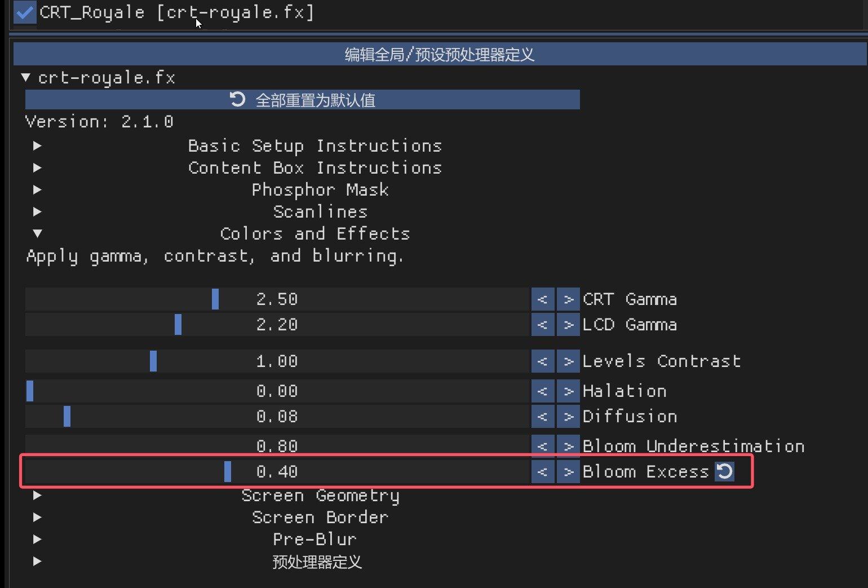The image size is (868, 588).
Task: Expand the Phosphor Mask section
Action: point(37,190)
